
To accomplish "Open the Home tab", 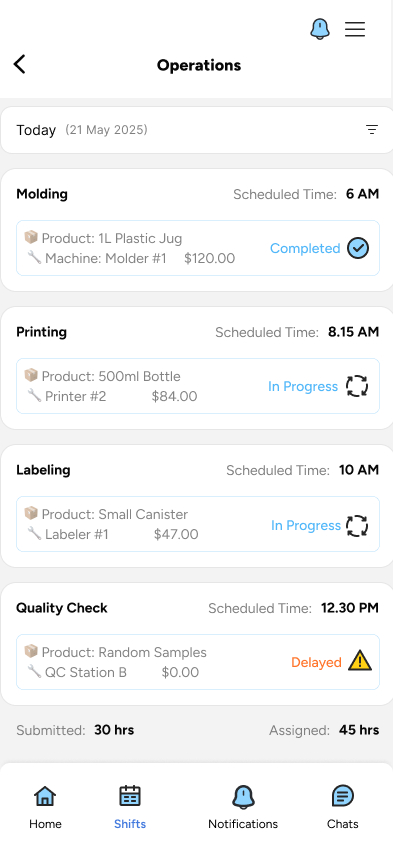I will pos(45,807).
